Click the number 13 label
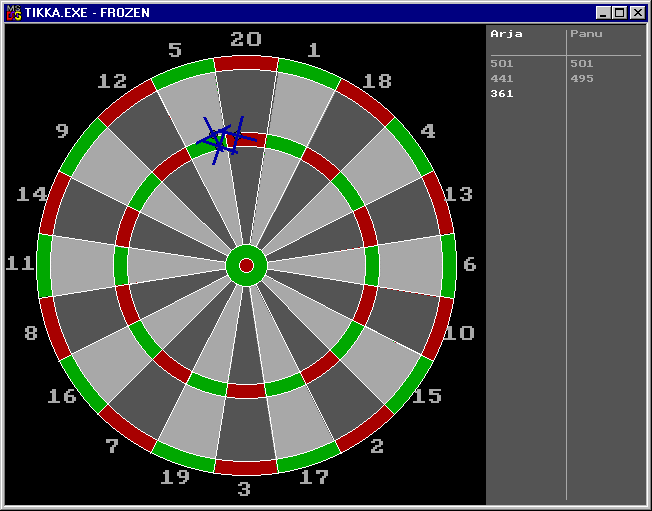The height and width of the screenshot is (511, 652). point(458,194)
